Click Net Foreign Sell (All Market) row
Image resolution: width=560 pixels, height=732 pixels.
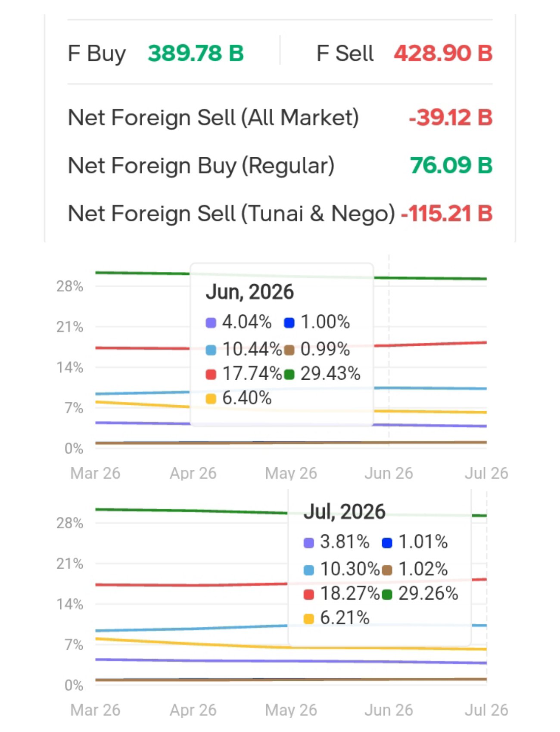click(280, 118)
